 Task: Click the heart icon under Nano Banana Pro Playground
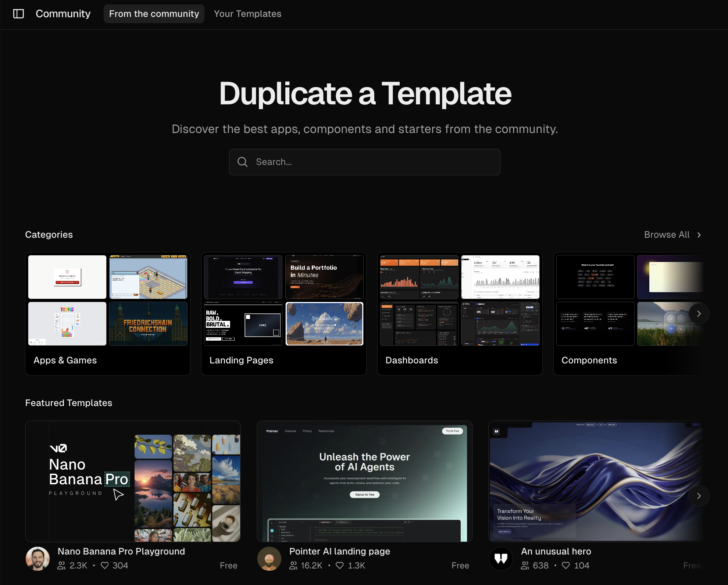point(104,566)
